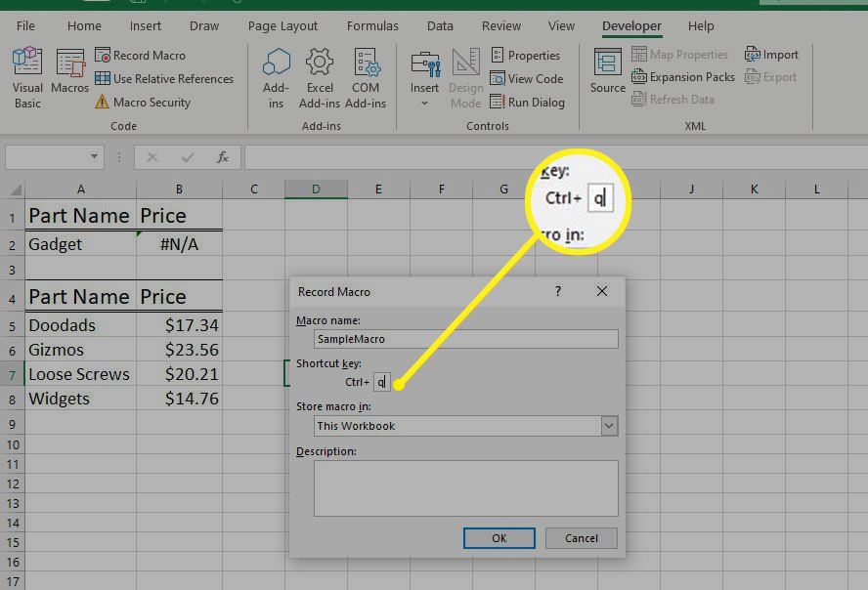Open the Visual Basic editor
The height and width of the screenshot is (590, 868).
pos(27,78)
